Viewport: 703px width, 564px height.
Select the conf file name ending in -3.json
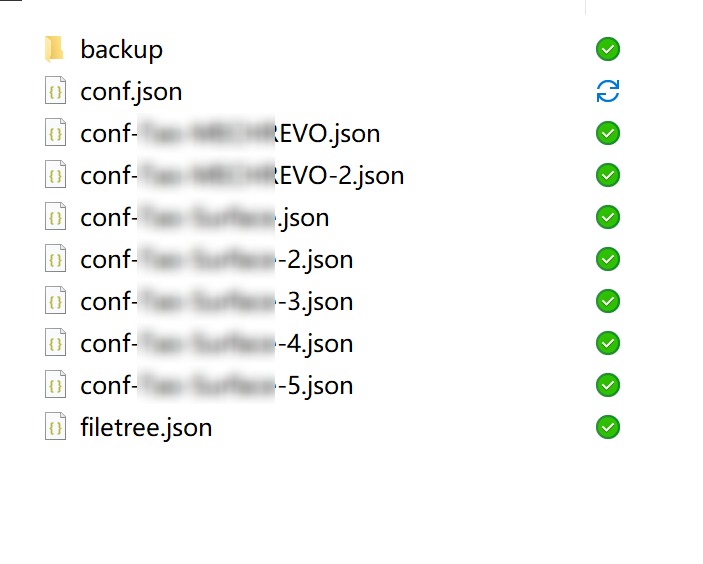click(x=216, y=302)
